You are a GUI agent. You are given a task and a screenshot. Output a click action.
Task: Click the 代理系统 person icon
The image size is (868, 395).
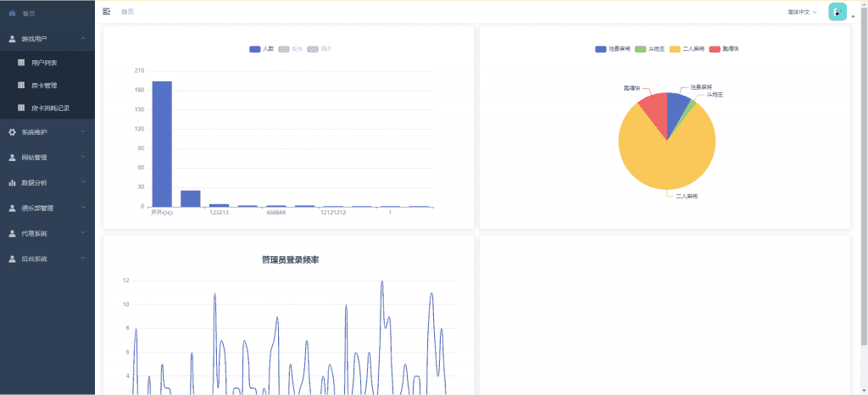coord(12,233)
